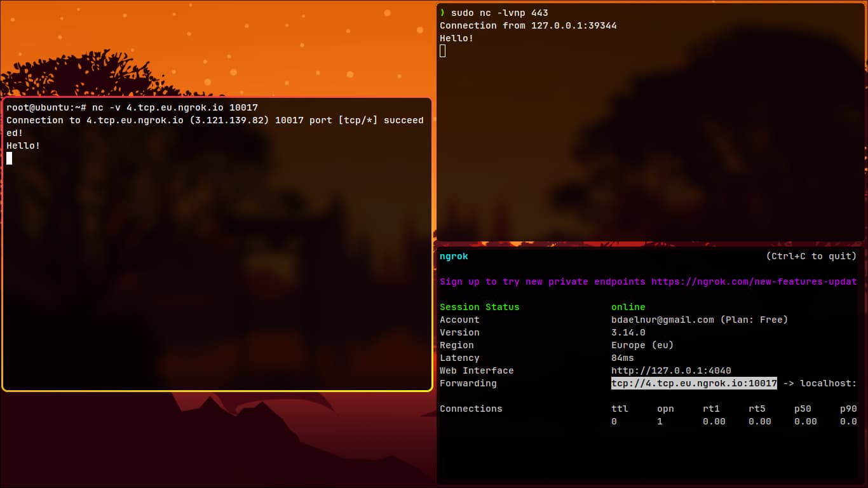The height and width of the screenshot is (488, 868).
Task: Click the highlighted tcp://4.tcp.eu.ngrok.io:10017 forwarding address
Action: coord(694,383)
